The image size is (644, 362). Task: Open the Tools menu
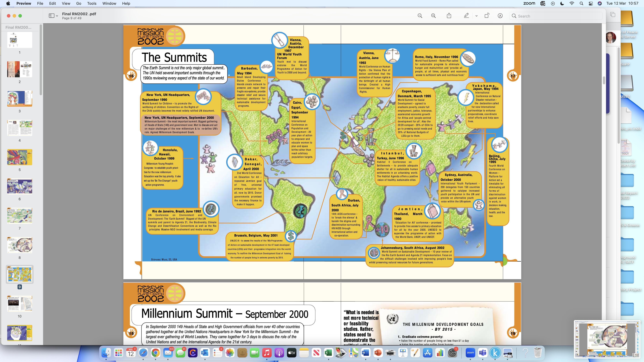(92, 3)
